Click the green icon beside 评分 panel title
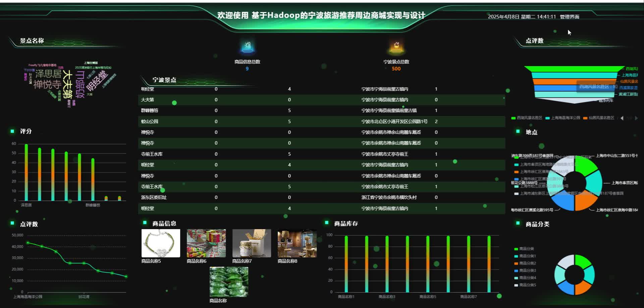 pyautogui.click(x=12, y=131)
